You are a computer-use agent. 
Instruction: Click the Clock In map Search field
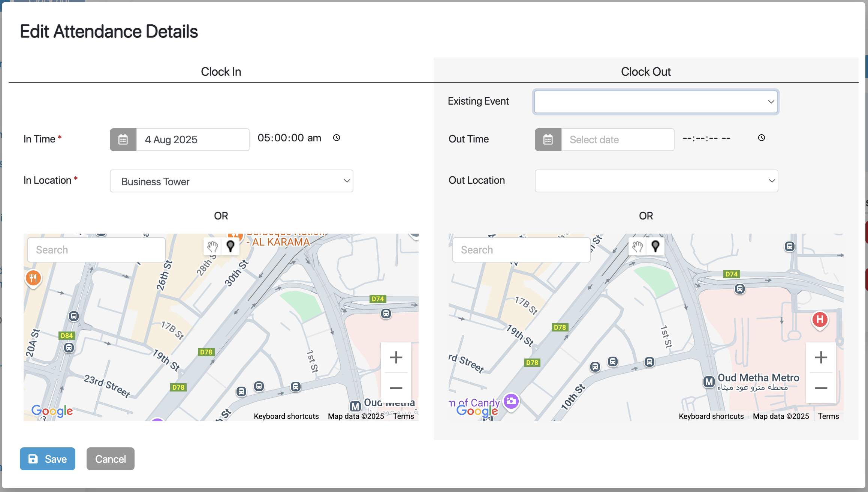coord(96,250)
